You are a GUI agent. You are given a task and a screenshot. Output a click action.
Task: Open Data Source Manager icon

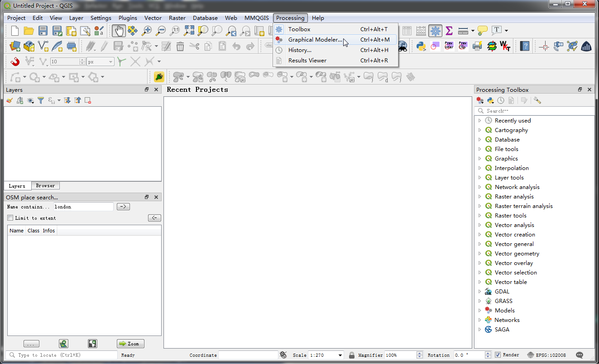tap(15, 46)
